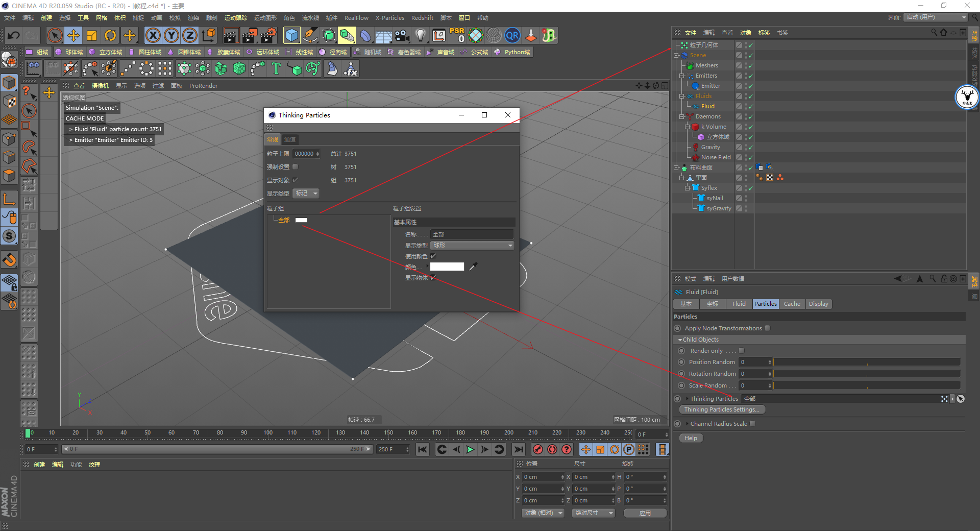Click the Record Active Objects keyframe button
The image size is (980, 531).
pyautogui.click(x=537, y=449)
